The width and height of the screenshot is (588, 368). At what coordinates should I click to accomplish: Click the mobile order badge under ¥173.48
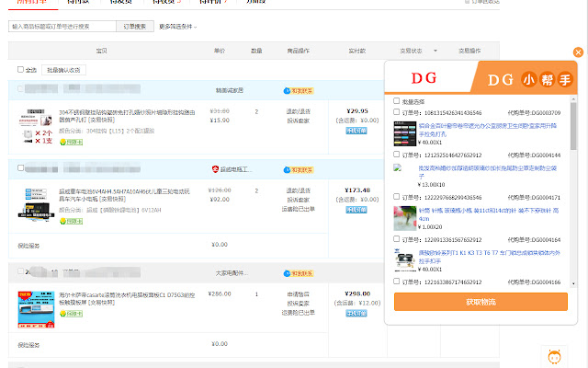[x=356, y=210]
